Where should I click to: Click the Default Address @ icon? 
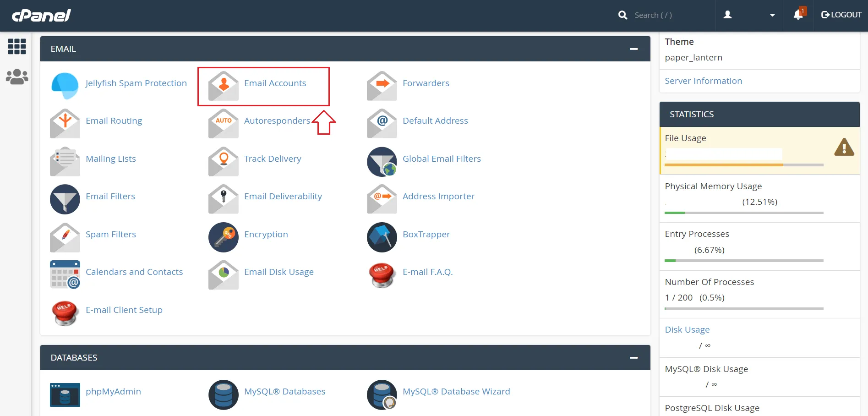pyautogui.click(x=382, y=123)
